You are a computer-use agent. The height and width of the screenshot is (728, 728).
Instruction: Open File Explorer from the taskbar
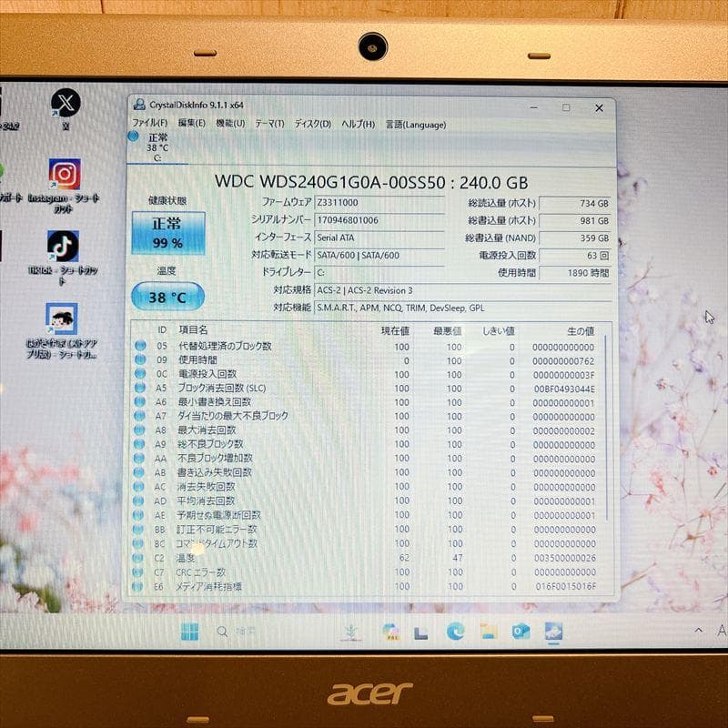(488, 632)
